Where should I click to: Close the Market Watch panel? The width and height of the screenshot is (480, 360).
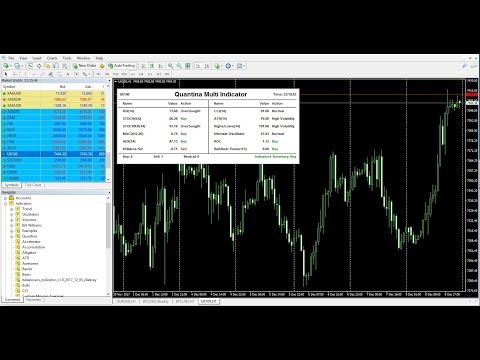tap(109, 81)
